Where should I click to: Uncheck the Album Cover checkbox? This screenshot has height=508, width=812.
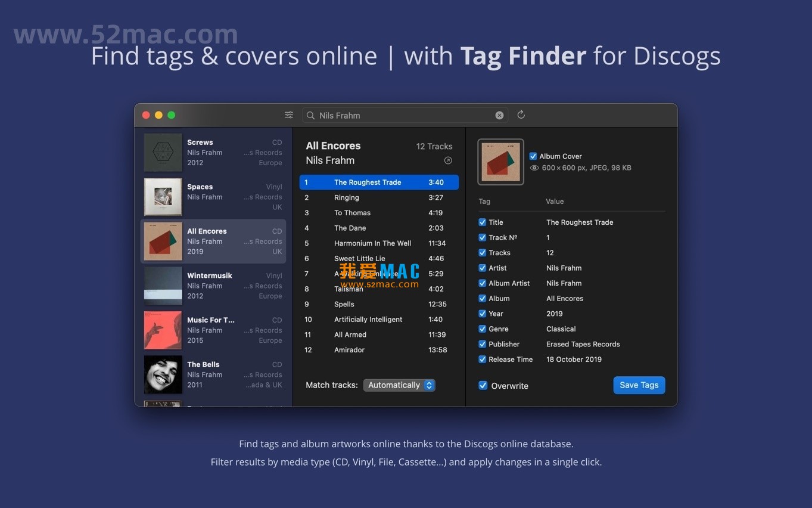533,156
